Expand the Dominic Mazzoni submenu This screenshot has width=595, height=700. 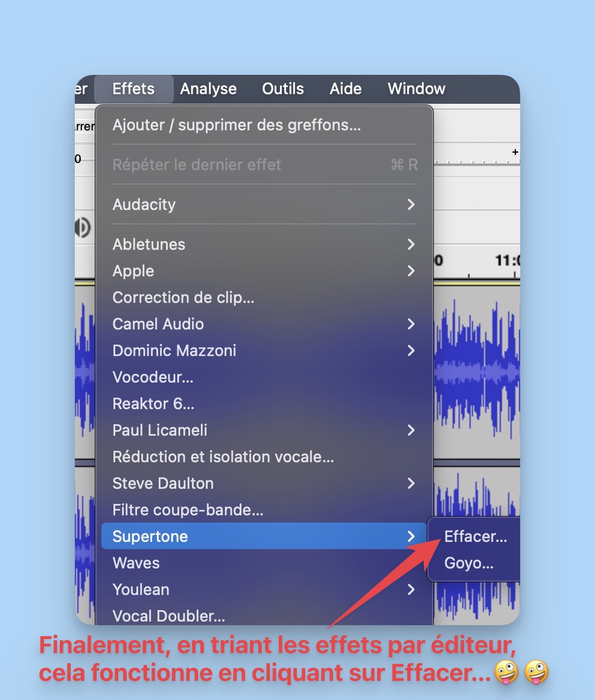click(x=264, y=351)
